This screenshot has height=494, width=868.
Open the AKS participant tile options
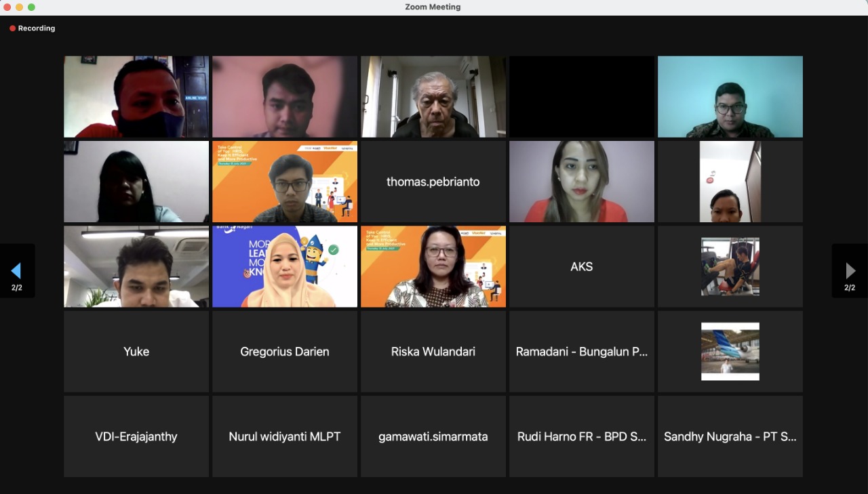(x=581, y=266)
